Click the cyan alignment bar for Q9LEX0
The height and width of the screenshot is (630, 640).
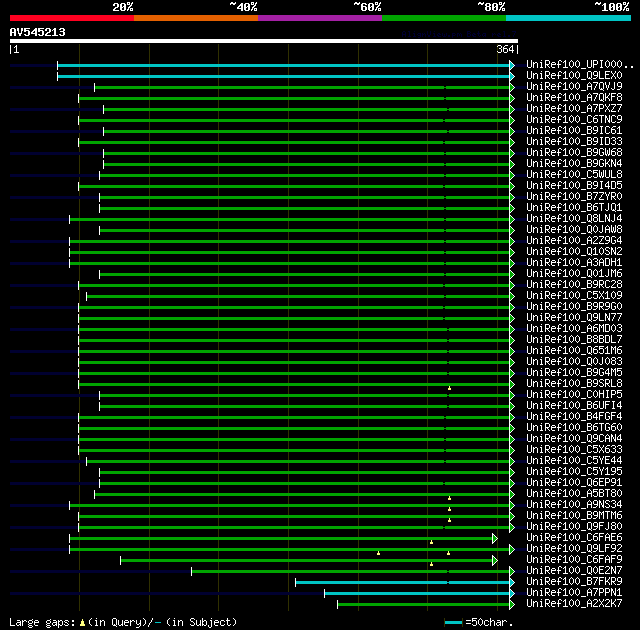coord(284,76)
